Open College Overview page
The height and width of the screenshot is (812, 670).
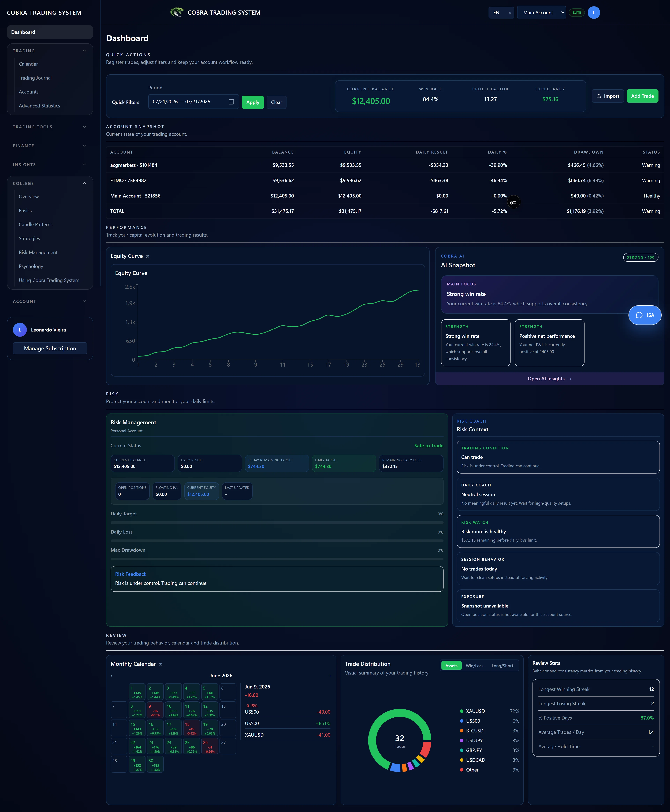point(29,196)
